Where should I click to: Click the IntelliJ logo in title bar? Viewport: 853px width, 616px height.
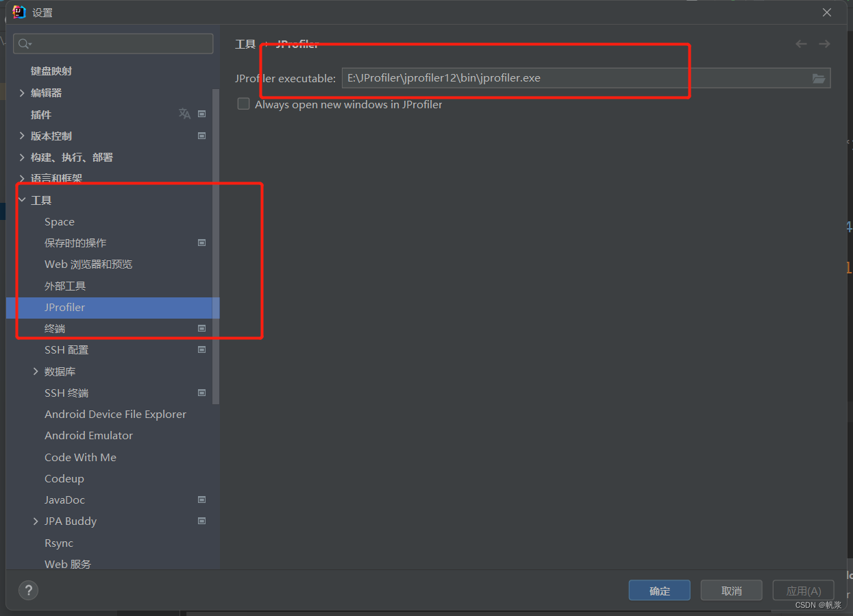(x=19, y=12)
